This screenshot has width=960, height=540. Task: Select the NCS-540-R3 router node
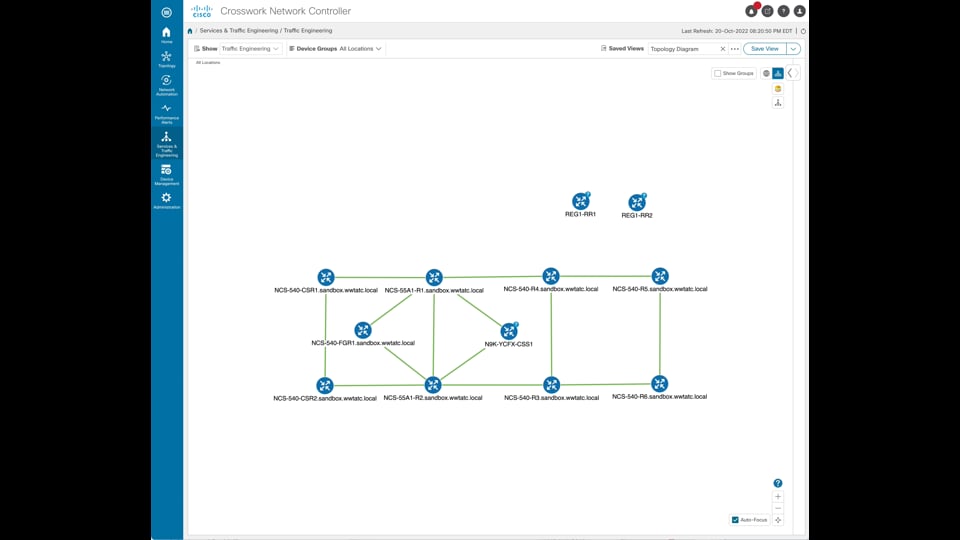point(552,385)
